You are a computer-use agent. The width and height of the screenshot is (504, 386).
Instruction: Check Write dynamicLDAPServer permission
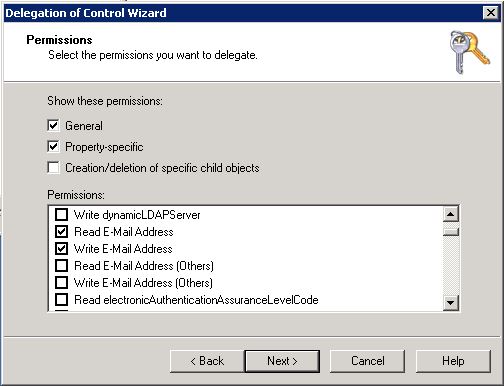[x=61, y=215]
